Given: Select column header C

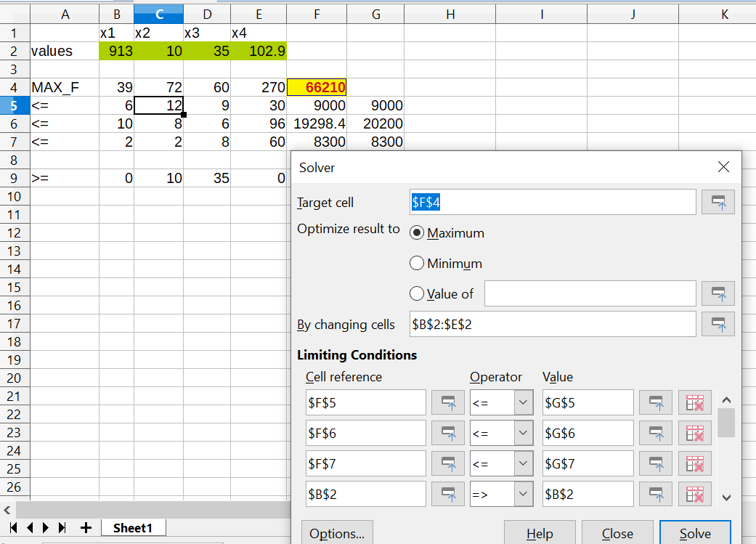Looking at the screenshot, I should tap(158, 15).
